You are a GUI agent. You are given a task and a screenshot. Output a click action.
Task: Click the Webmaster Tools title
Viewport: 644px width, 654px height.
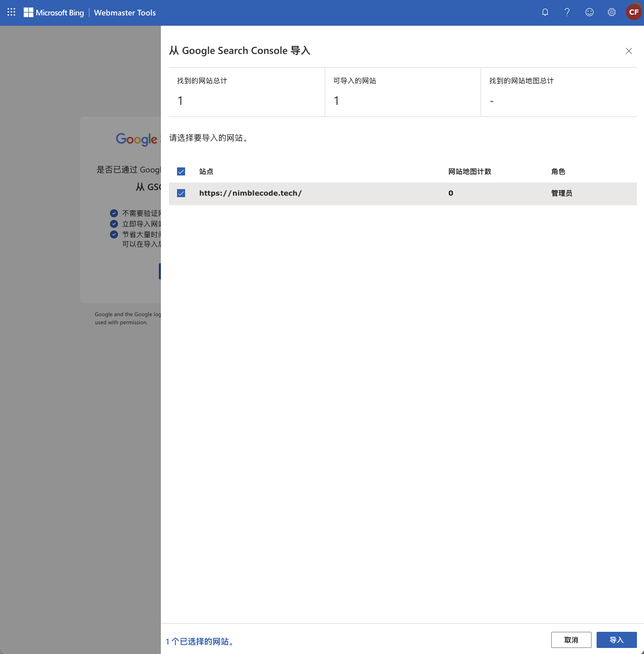[125, 13]
